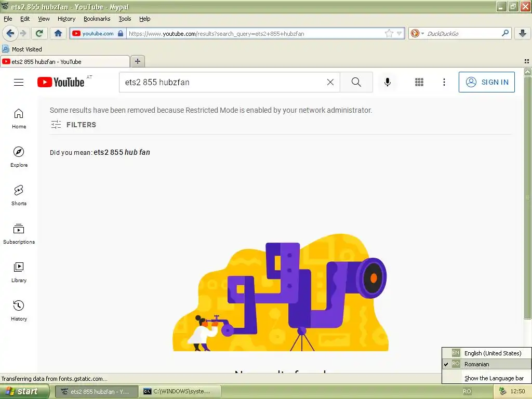Open Explore in the sidebar
Viewport: 532px width, 399px height.
pyautogui.click(x=19, y=157)
